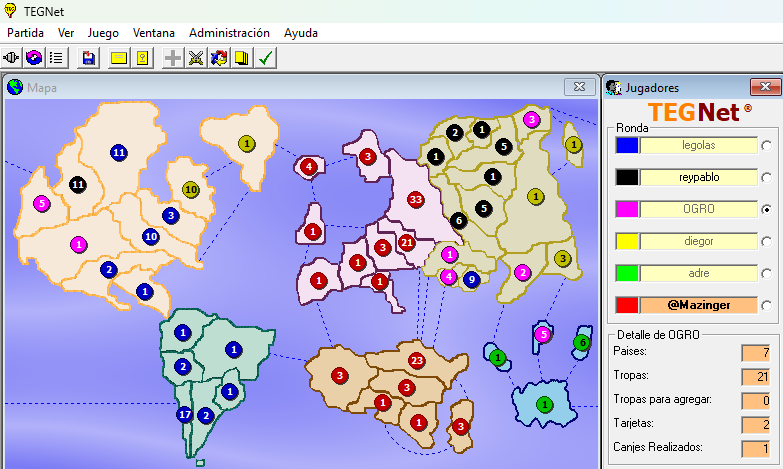The height and width of the screenshot is (469, 783).
Task: Click the connect plug toolbar icon
Action: point(13,58)
